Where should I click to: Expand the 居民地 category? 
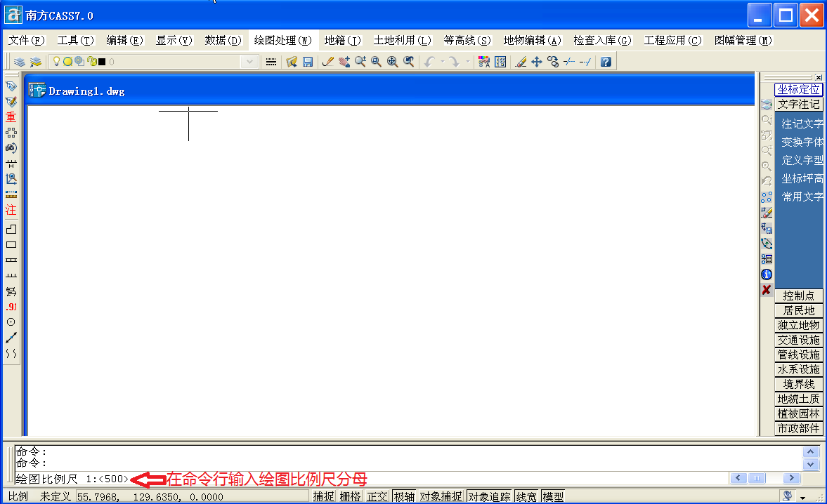pyautogui.click(x=798, y=310)
